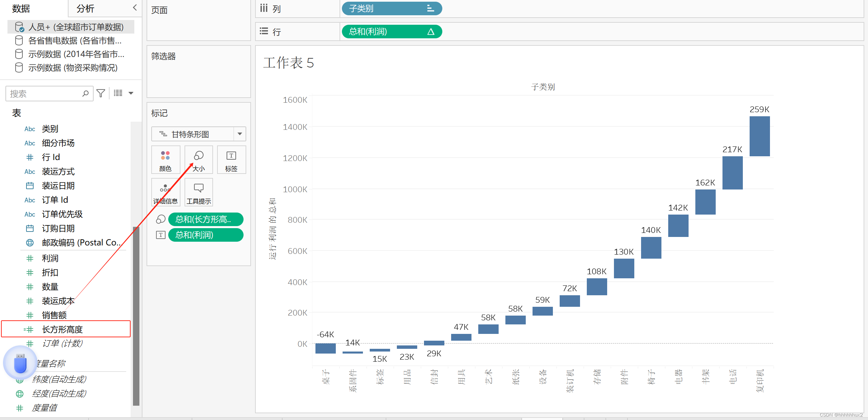Click the list view icon in data pane

(118, 93)
